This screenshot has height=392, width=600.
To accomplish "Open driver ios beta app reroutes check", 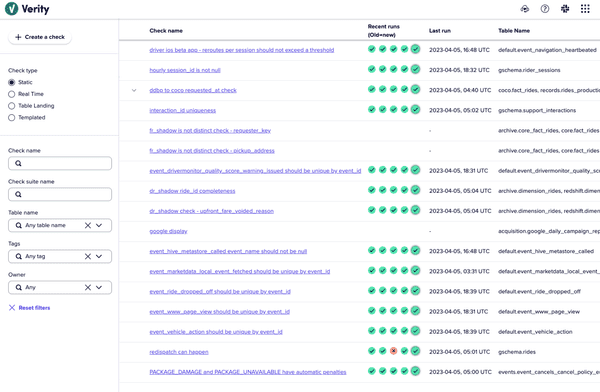I will coord(241,50).
